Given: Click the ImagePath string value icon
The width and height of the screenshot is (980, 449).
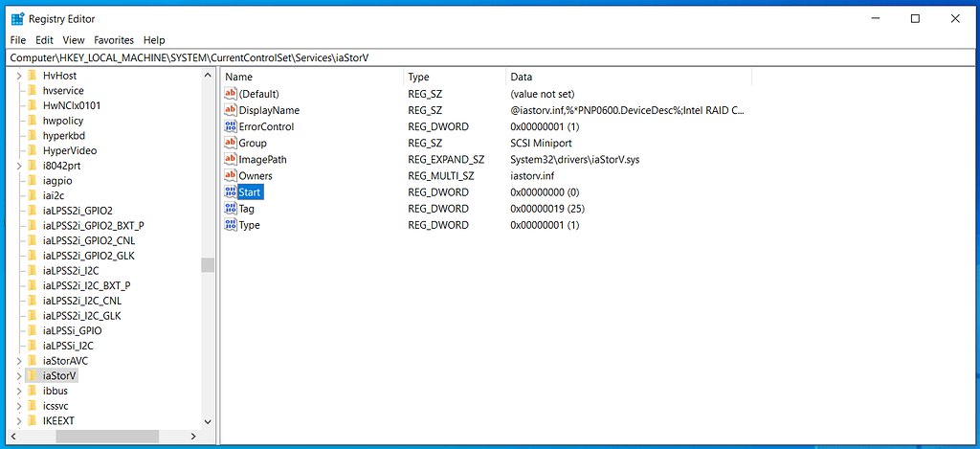Looking at the screenshot, I should pos(231,160).
